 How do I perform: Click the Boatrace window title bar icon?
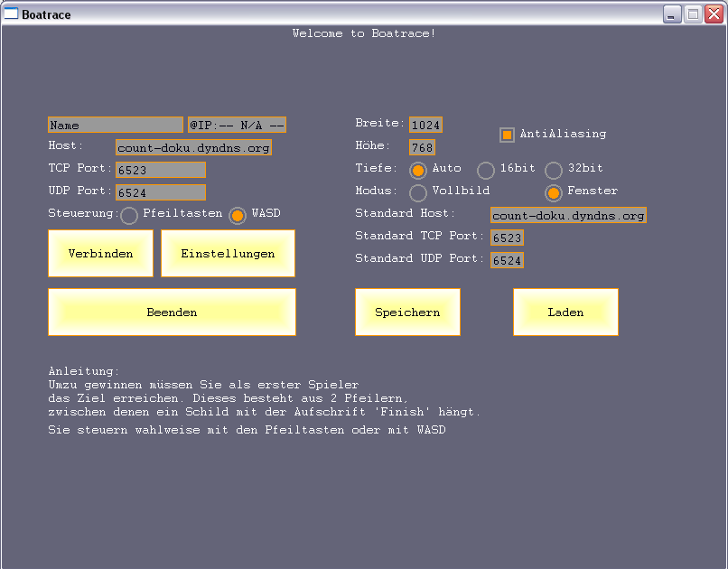pos(12,14)
